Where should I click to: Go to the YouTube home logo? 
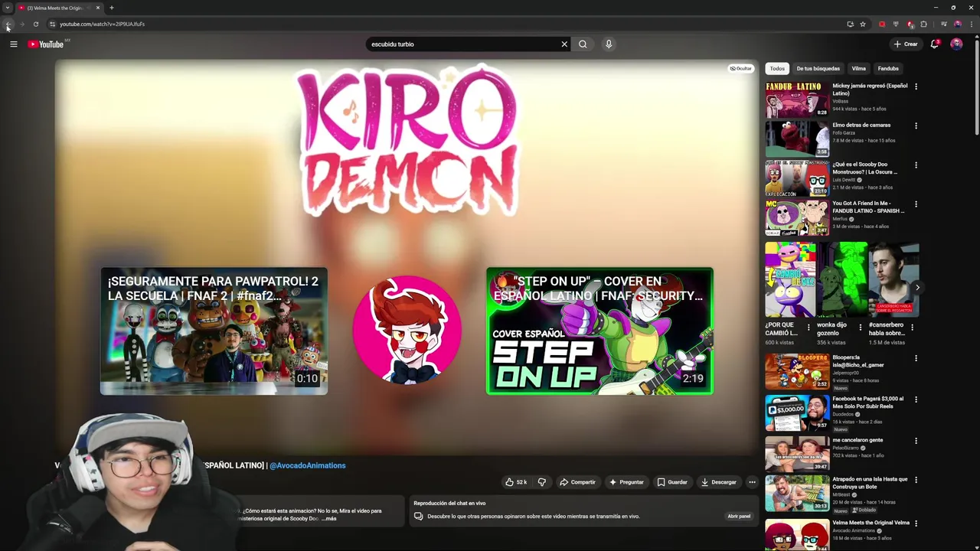coord(46,44)
